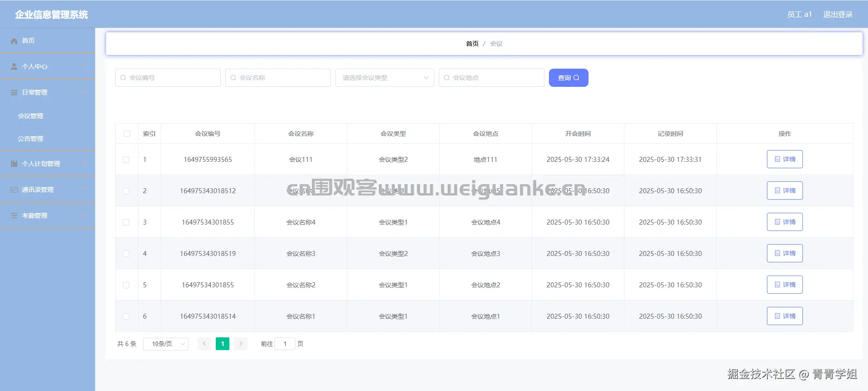This screenshot has width=868, height=391.
Task: Click the 共 6 条 total count
Action: pos(127,344)
